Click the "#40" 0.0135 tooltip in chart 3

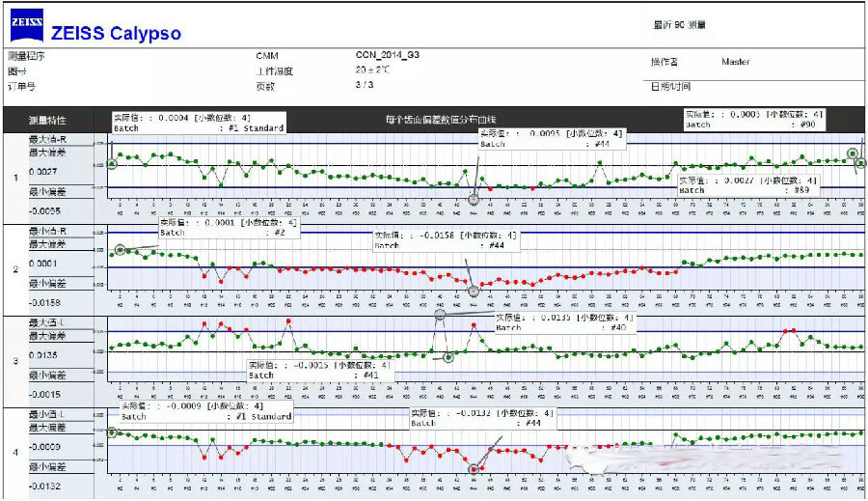pyautogui.click(x=565, y=322)
